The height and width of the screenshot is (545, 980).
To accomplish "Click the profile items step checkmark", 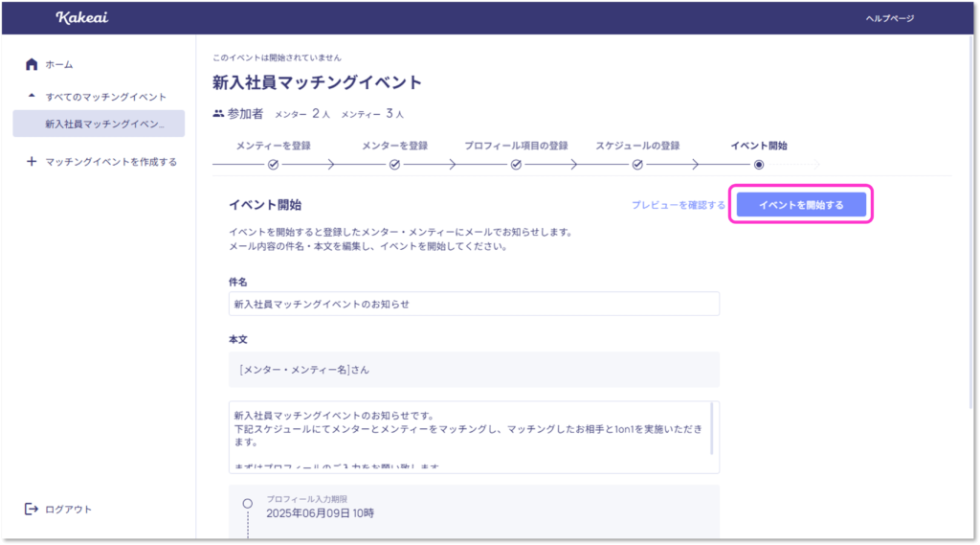I will (x=516, y=164).
